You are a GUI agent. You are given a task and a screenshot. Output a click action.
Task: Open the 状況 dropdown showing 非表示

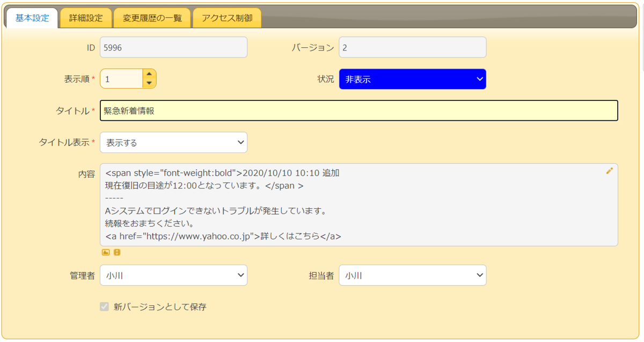pyautogui.click(x=412, y=78)
